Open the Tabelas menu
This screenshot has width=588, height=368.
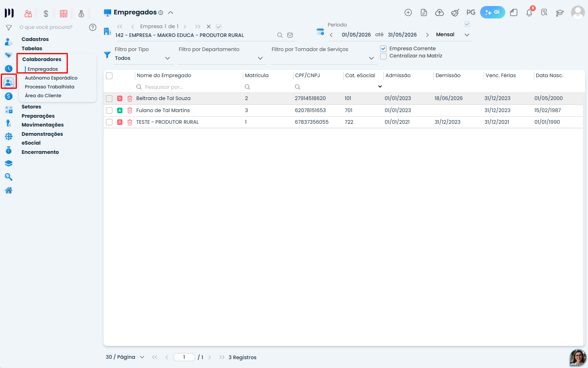[32, 49]
